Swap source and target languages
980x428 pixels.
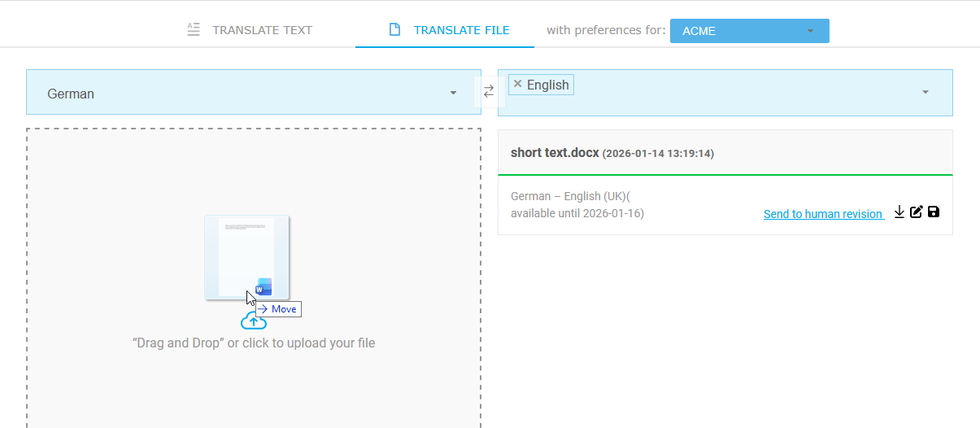coord(489,92)
